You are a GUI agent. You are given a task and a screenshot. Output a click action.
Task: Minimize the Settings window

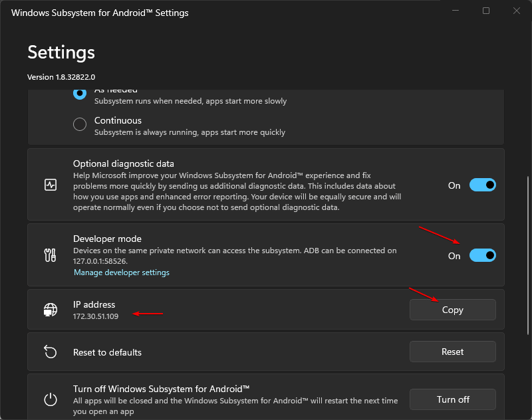pos(456,11)
